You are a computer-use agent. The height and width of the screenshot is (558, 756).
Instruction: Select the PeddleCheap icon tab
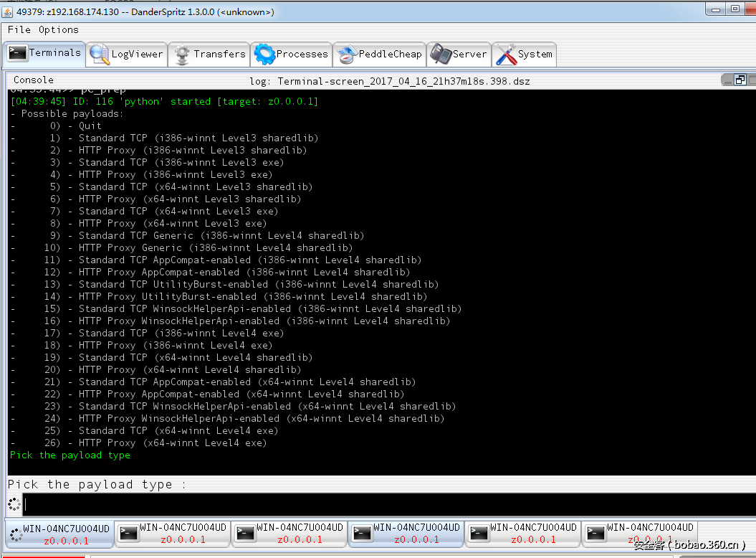click(x=347, y=55)
